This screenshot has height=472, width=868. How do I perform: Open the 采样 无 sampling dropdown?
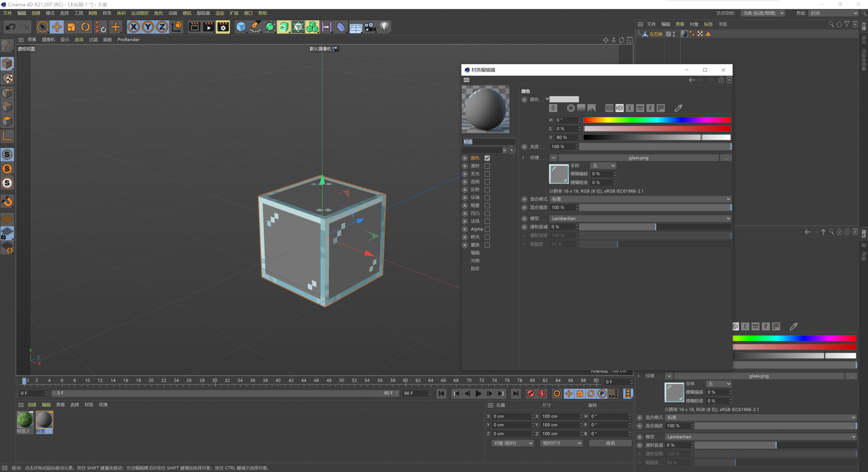coord(603,166)
